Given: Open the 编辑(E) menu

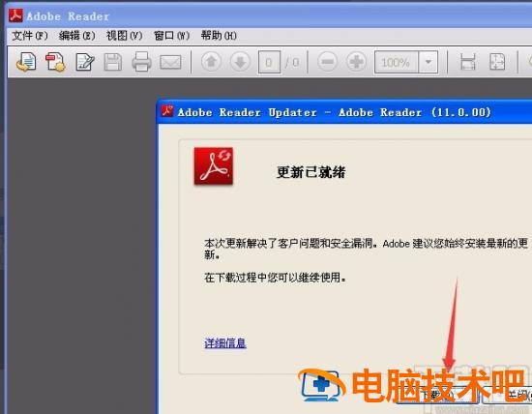Looking at the screenshot, I should tap(77, 35).
